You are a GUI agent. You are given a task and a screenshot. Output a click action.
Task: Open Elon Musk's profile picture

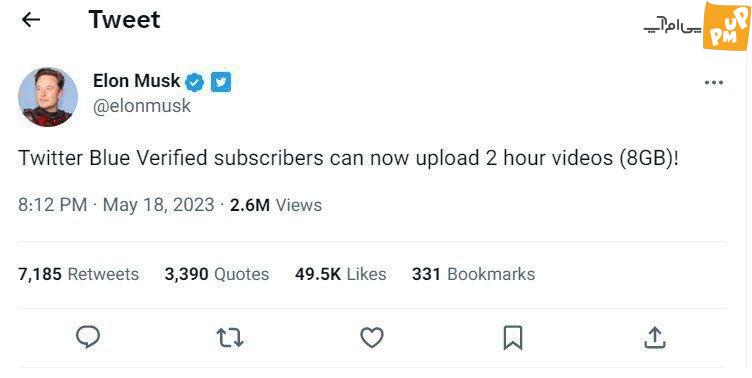[x=48, y=97]
